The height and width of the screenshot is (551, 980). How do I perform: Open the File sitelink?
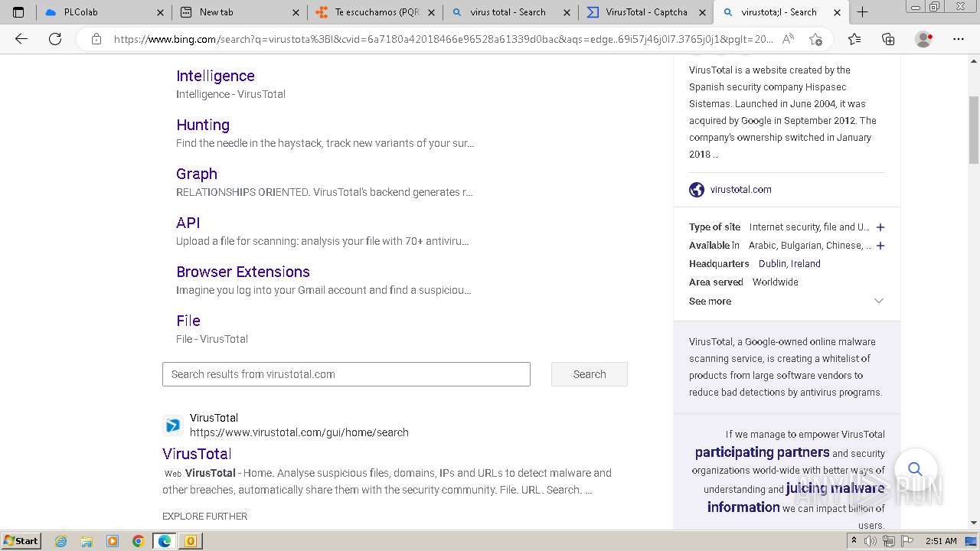pyautogui.click(x=188, y=321)
